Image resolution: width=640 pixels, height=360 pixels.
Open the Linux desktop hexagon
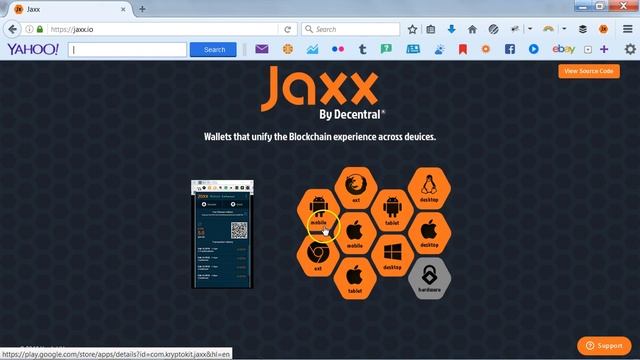[429, 188]
